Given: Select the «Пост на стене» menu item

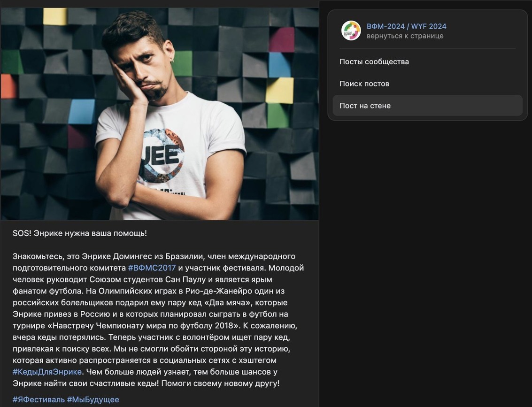Looking at the screenshot, I should (365, 106).
